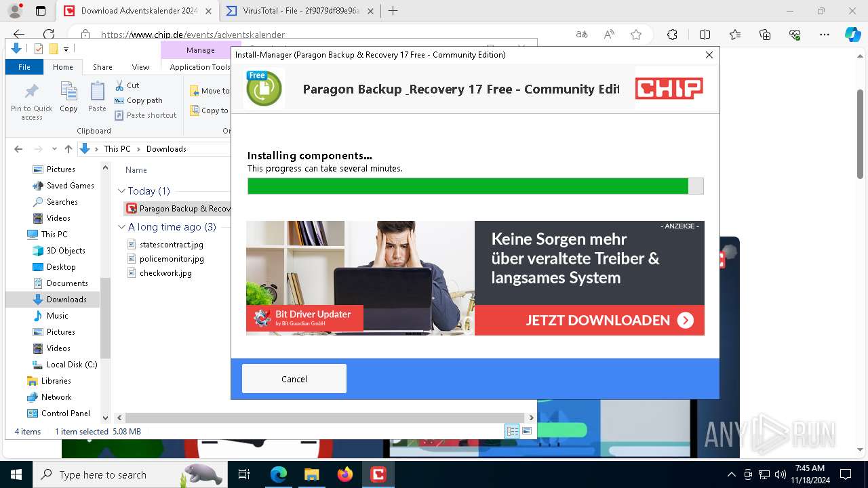
Task: Open Quick Access Toolbar customize dropdown
Action: coord(66,49)
